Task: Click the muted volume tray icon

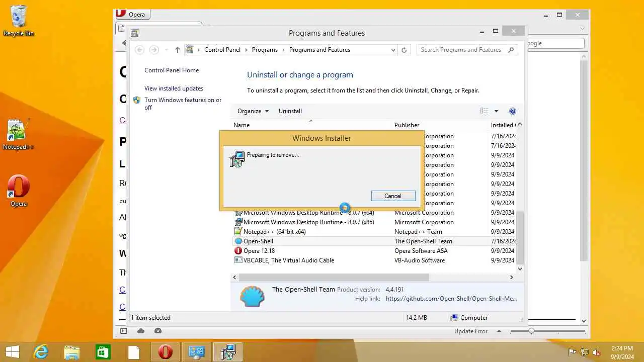Action: [x=597, y=352]
